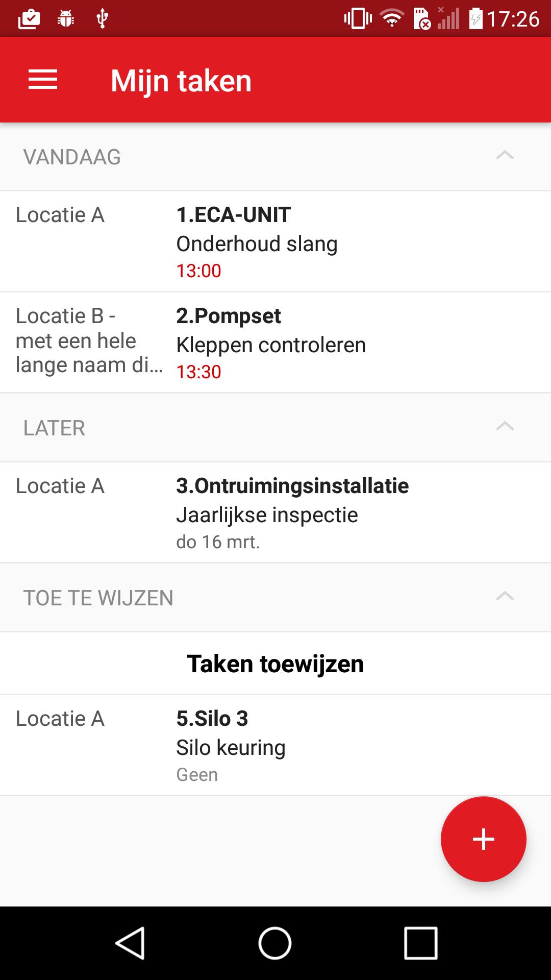551x980 pixels.
Task: Tap the red add task button
Action: (x=483, y=839)
